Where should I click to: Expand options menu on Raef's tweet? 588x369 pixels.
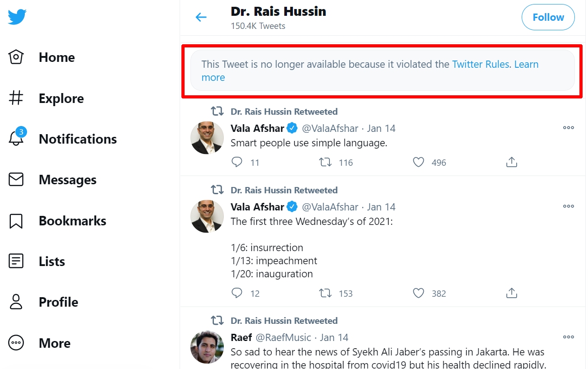(x=568, y=337)
